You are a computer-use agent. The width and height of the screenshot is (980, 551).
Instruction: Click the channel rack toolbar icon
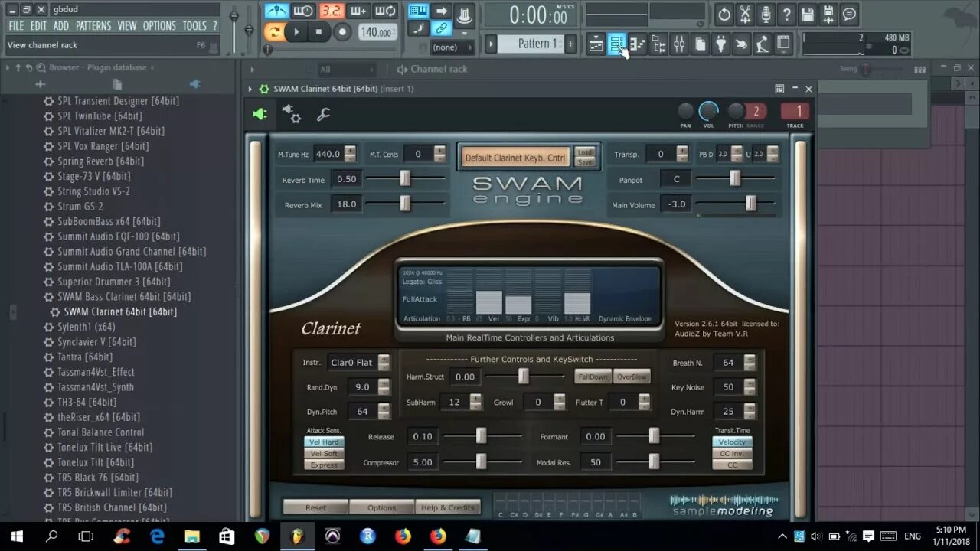[616, 44]
